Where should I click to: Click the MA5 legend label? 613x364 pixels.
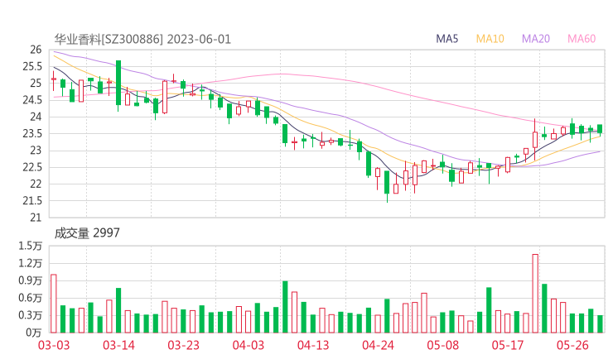pyautogui.click(x=446, y=39)
